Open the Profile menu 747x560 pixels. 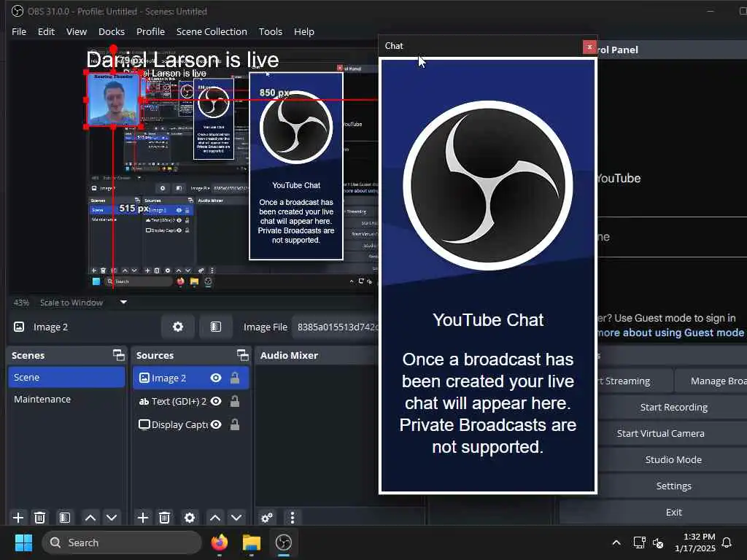click(150, 31)
